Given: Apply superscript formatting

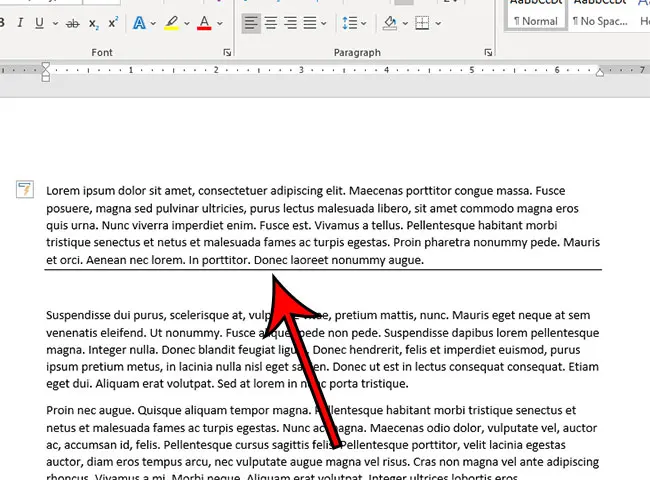Looking at the screenshot, I should click(x=113, y=22).
